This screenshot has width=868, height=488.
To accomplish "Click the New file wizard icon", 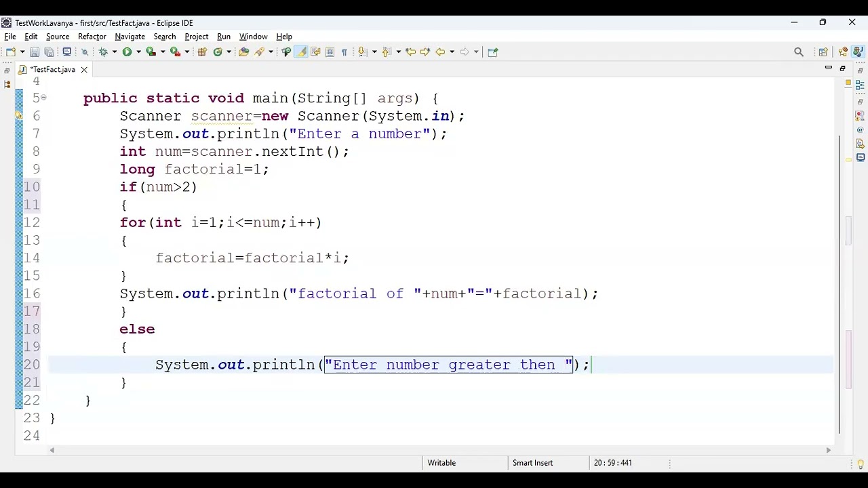I will point(11,52).
